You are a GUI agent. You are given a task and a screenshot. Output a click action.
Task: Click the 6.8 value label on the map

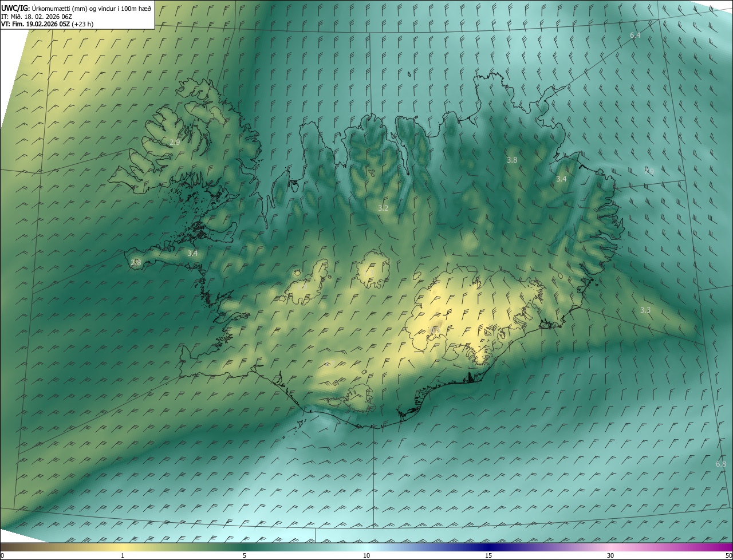click(x=721, y=464)
